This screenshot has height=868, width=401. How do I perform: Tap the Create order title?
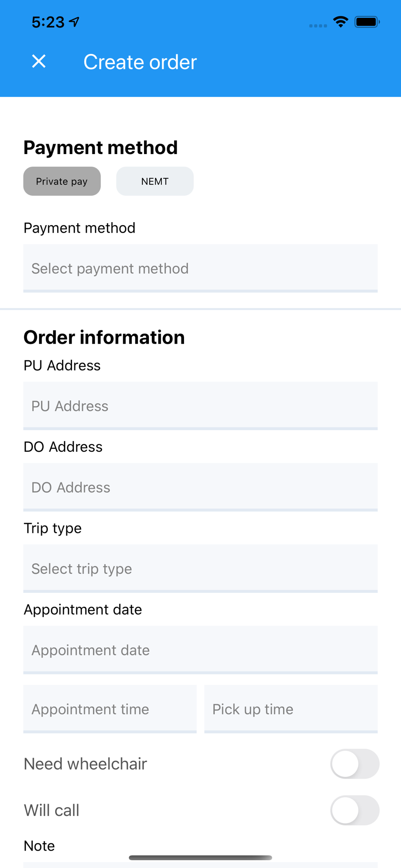140,62
